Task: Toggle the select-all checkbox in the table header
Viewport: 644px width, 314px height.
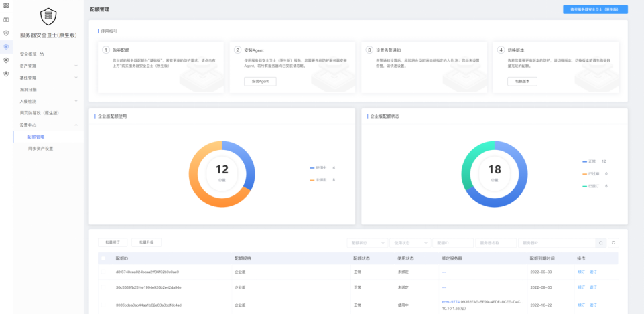Action: (x=103, y=258)
